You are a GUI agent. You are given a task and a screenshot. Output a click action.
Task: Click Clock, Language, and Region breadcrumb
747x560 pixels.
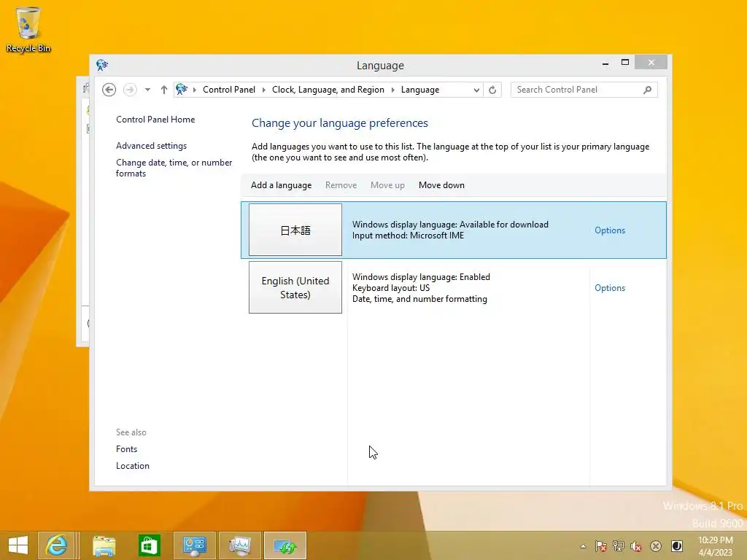pyautogui.click(x=328, y=90)
